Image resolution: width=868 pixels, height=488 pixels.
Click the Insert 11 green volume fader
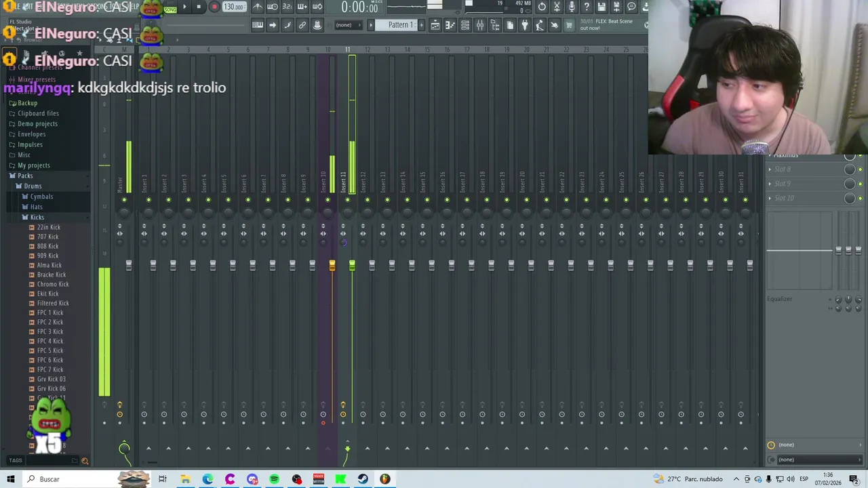[x=352, y=266]
